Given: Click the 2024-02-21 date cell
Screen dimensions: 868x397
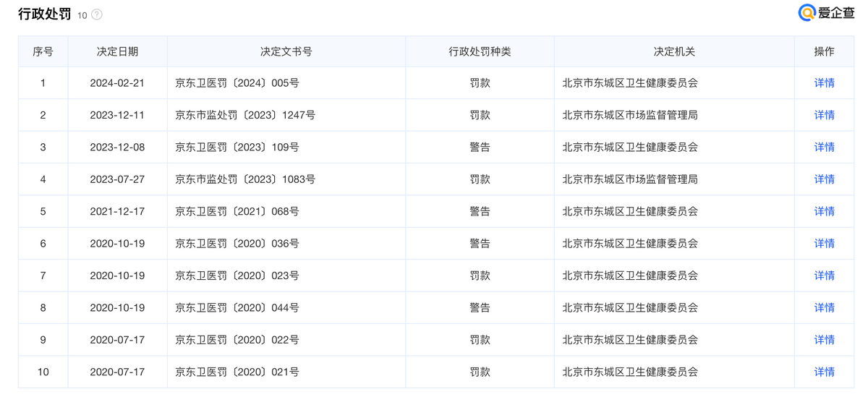Looking at the screenshot, I should click(117, 83).
